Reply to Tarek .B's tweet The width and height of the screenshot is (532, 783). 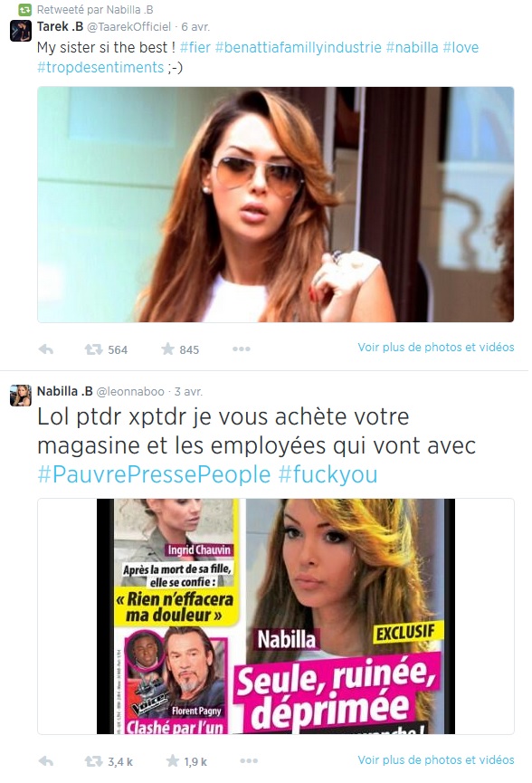point(46,349)
